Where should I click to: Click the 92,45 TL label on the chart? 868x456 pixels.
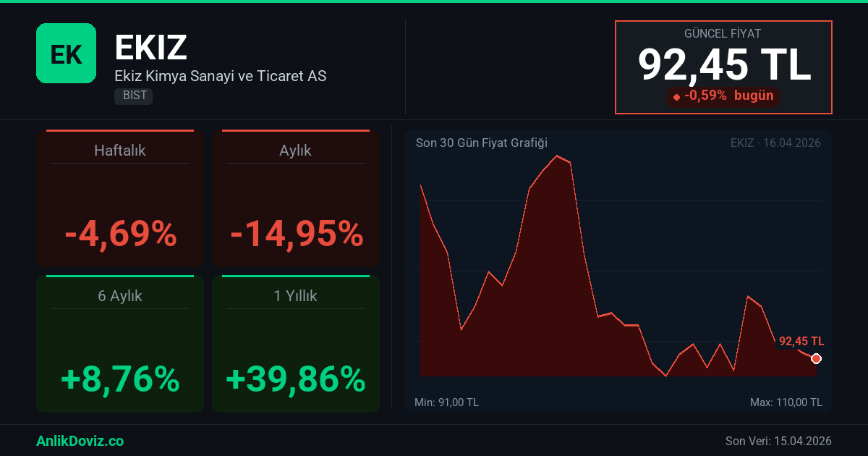pyautogui.click(x=801, y=342)
